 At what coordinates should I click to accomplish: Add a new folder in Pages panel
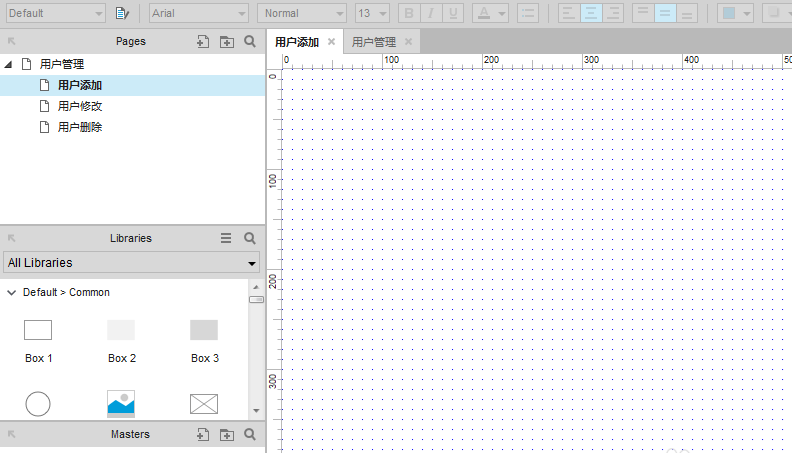coord(227,41)
